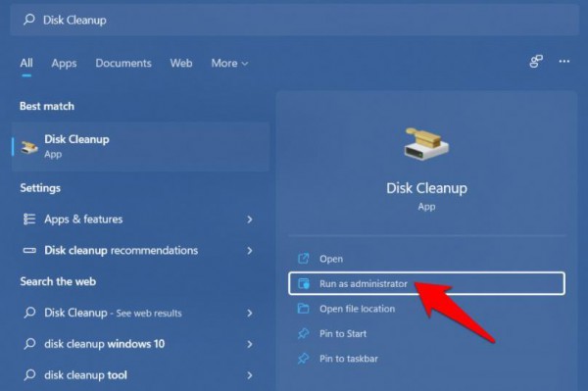Click the Run as administrator shield icon
Image resolution: width=588 pixels, height=391 pixels.
(x=304, y=283)
